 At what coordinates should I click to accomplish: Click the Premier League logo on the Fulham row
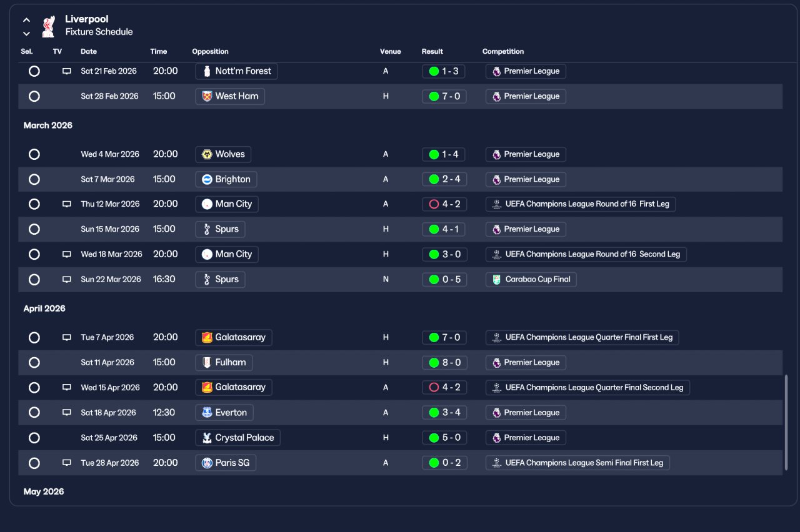click(x=496, y=362)
